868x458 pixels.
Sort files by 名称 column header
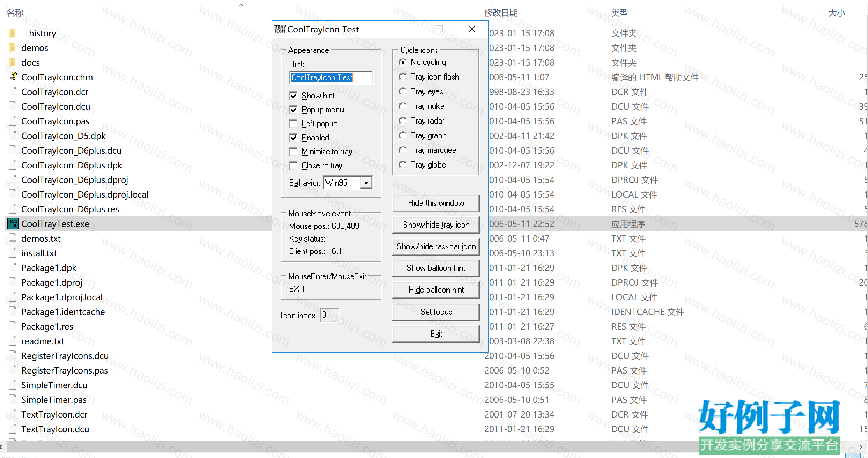pyautogui.click(x=15, y=13)
